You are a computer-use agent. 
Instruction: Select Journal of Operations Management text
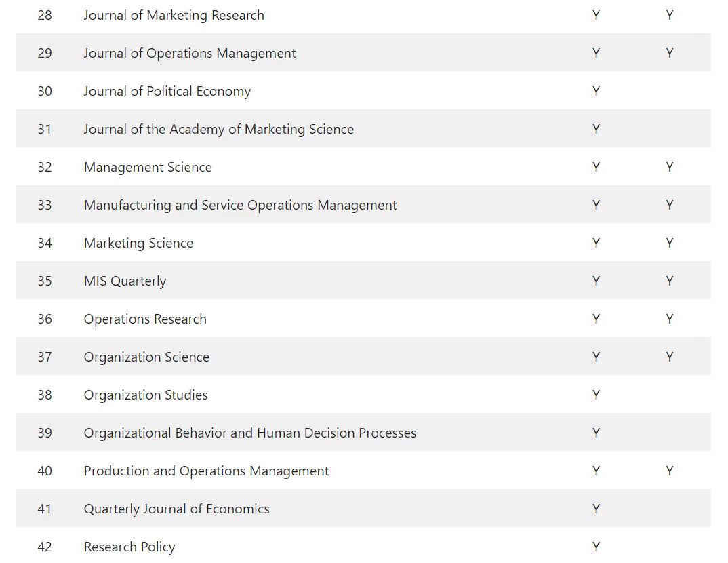click(190, 54)
